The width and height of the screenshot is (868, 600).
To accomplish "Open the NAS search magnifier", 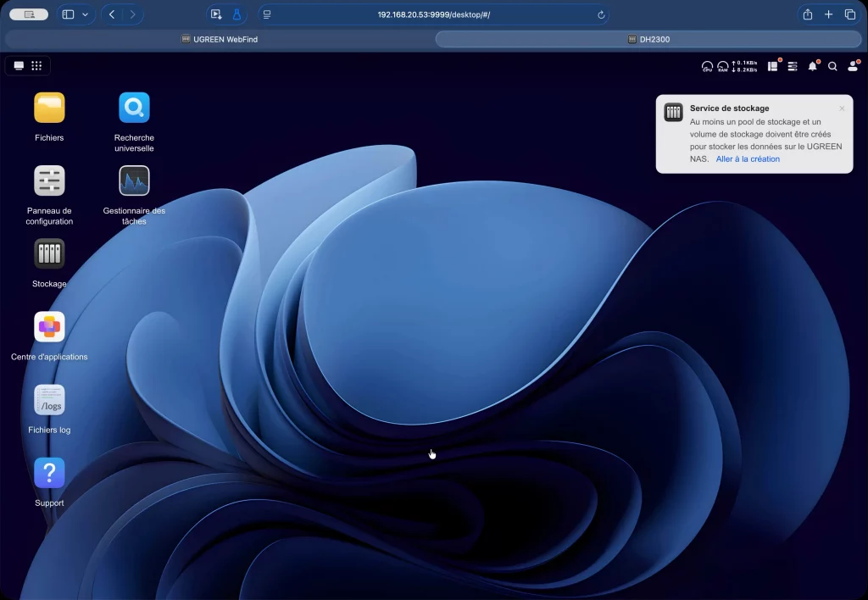I will tap(832, 66).
